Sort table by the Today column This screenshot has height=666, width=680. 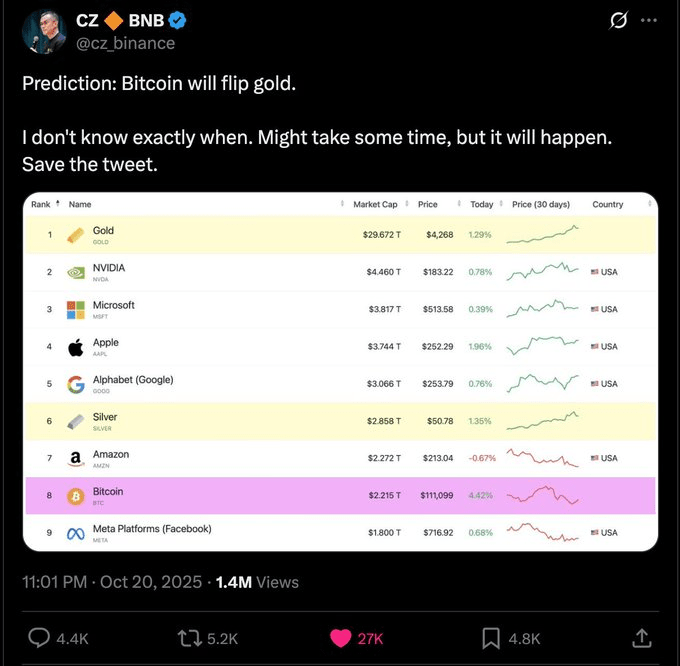click(x=481, y=204)
